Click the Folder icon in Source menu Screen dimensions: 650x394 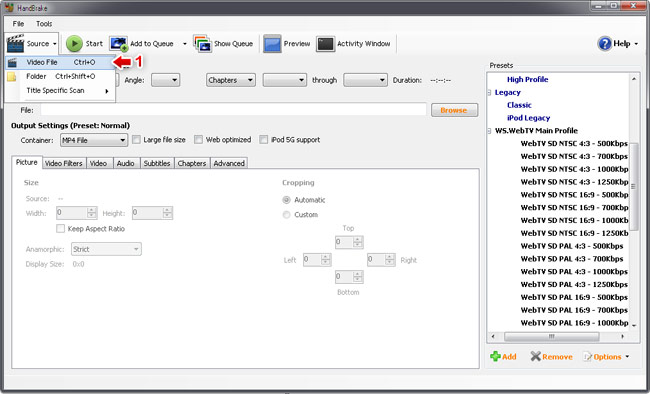[12, 76]
